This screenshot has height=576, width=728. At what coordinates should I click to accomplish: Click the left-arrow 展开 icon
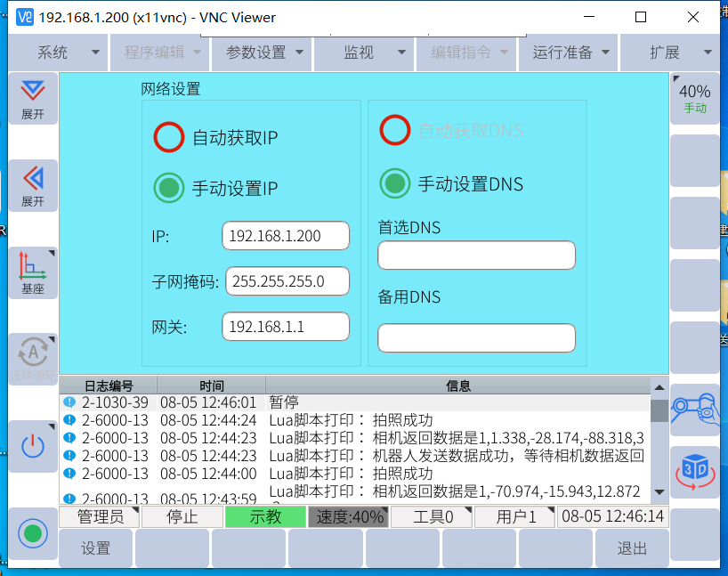(33, 185)
